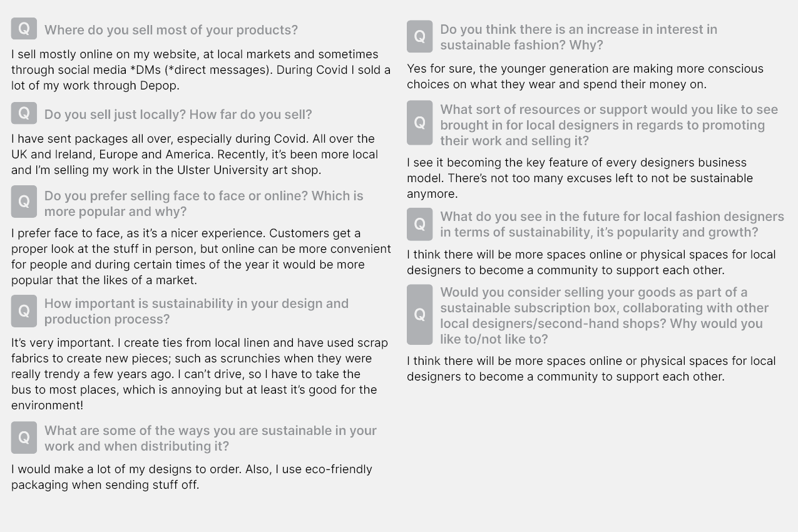Click Q icon next to subscription box question
The height and width of the screenshot is (532, 798).
tap(419, 315)
